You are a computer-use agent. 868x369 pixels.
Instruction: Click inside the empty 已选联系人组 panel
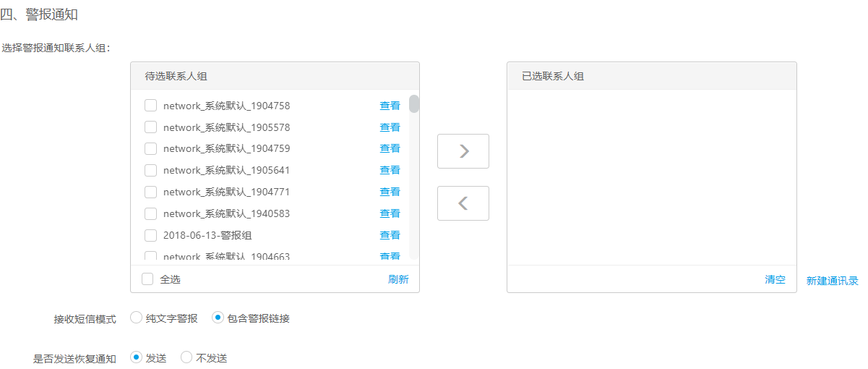point(651,177)
